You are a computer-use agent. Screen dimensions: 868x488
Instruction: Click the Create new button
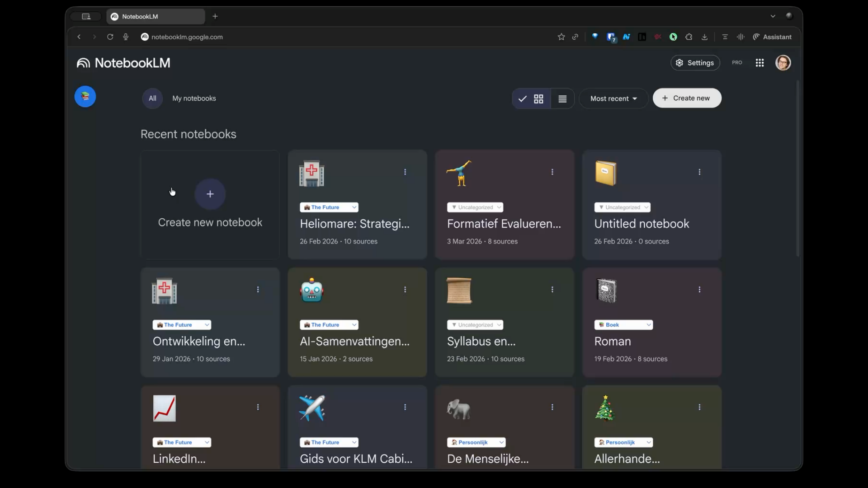point(687,98)
